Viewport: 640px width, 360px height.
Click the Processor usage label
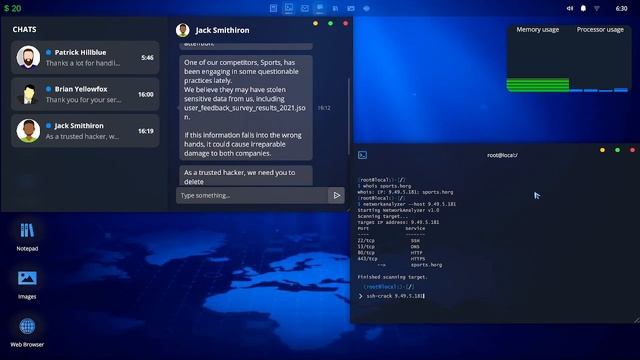pos(600,29)
